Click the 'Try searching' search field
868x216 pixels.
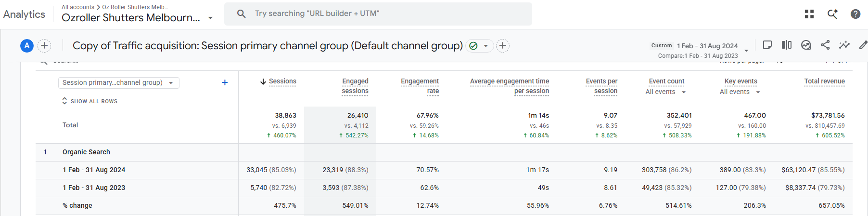pyautogui.click(x=378, y=13)
